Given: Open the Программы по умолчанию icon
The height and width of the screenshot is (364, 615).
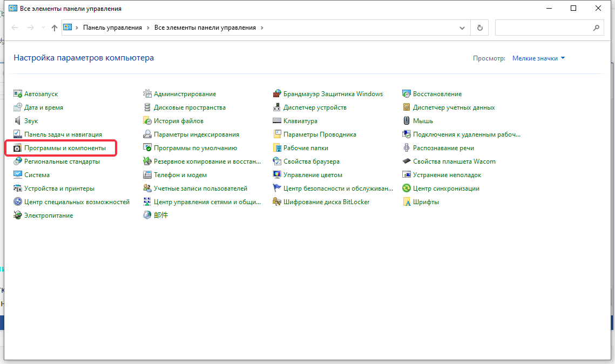Looking at the screenshot, I should coord(147,148).
